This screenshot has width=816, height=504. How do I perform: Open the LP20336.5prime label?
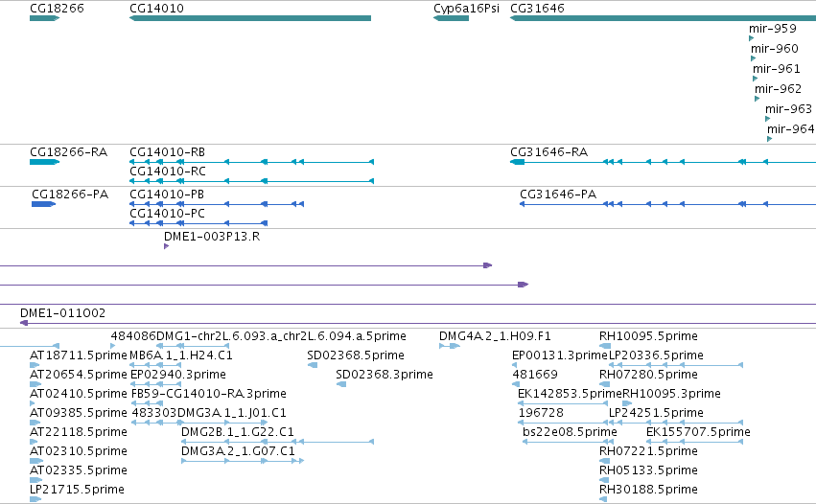tap(656, 355)
